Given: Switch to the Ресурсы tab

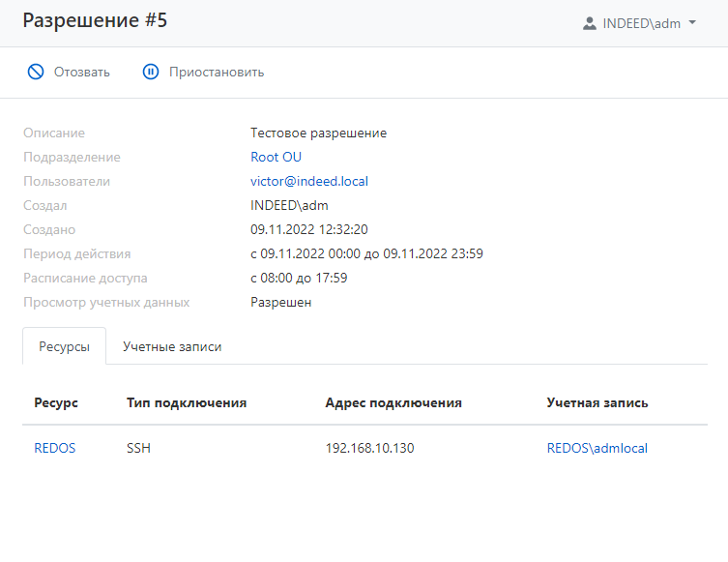Looking at the screenshot, I should (x=64, y=346).
